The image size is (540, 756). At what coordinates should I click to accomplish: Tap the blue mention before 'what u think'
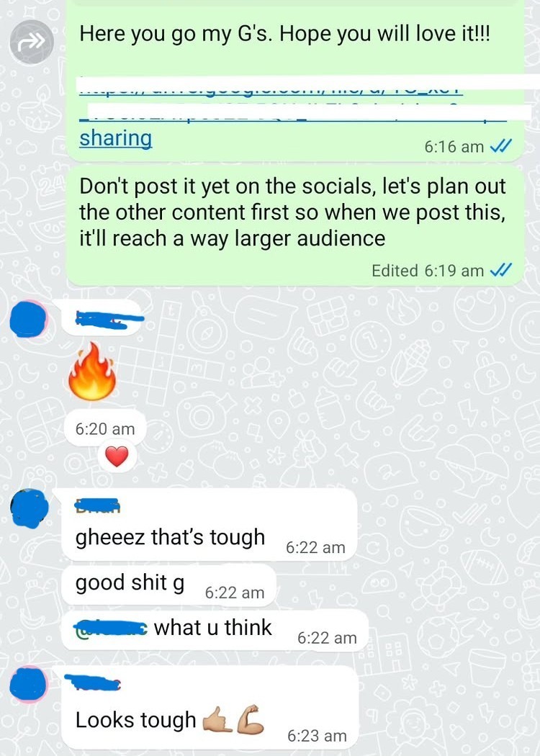[x=111, y=628]
